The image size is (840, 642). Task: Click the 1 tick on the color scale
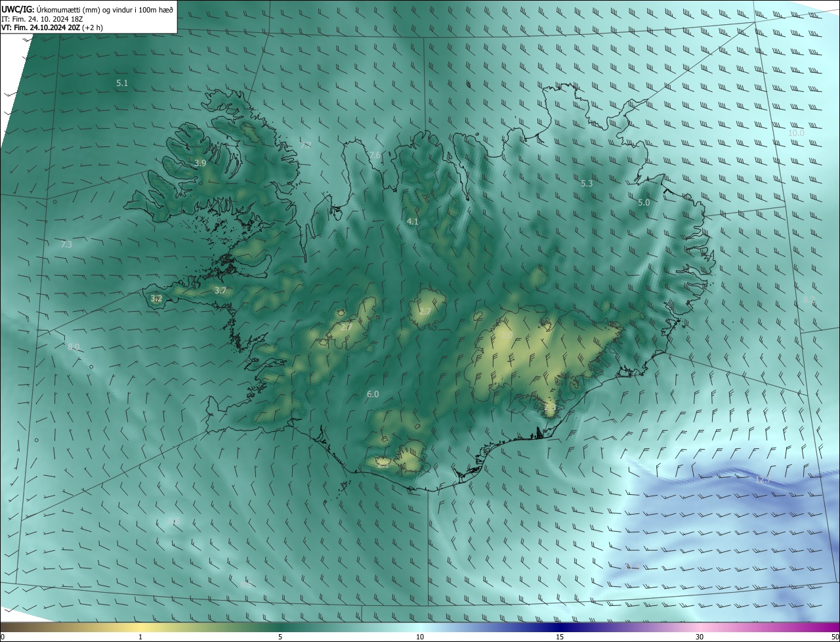coord(141,637)
